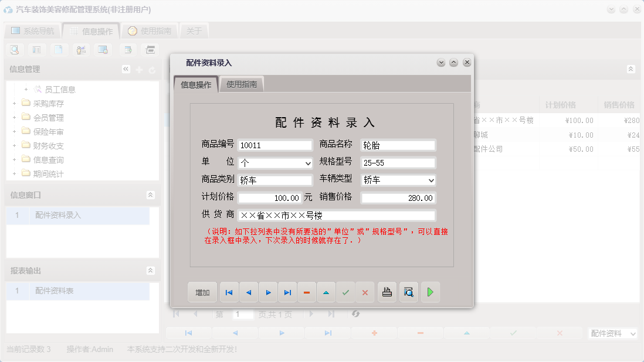Screen dimensions: 644x362
Task: Open print preview in the dialog toolbar
Action: (x=408, y=292)
